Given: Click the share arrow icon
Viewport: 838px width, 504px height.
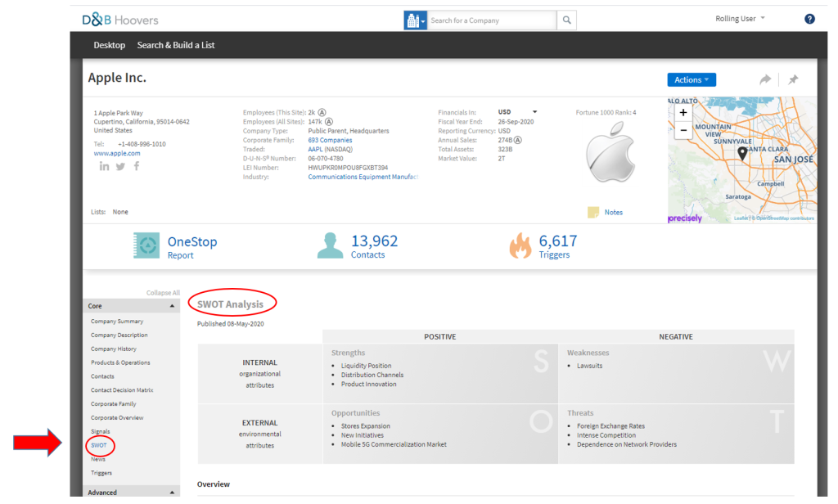Looking at the screenshot, I should click(765, 79).
